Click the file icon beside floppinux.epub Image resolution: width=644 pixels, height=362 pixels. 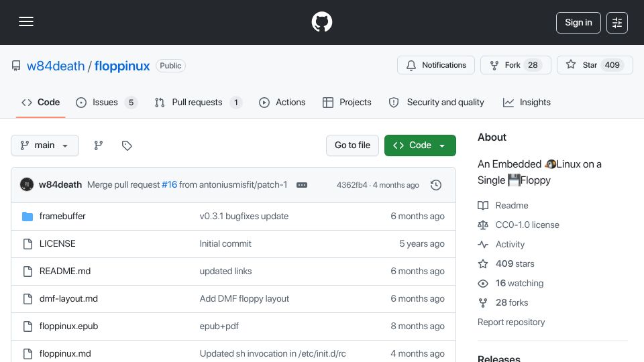coord(28,326)
